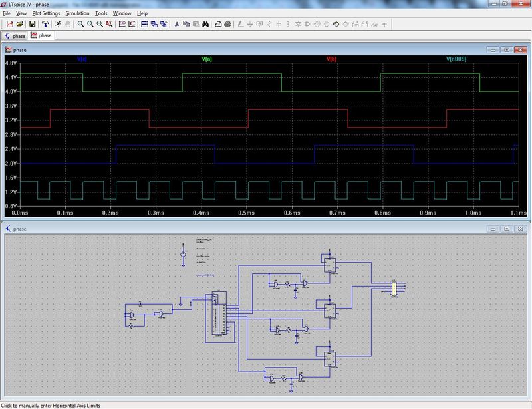The height and width of the screenshot is (409, 532).
Task: Click the Print icon
Action: click(x=227, y=24)
